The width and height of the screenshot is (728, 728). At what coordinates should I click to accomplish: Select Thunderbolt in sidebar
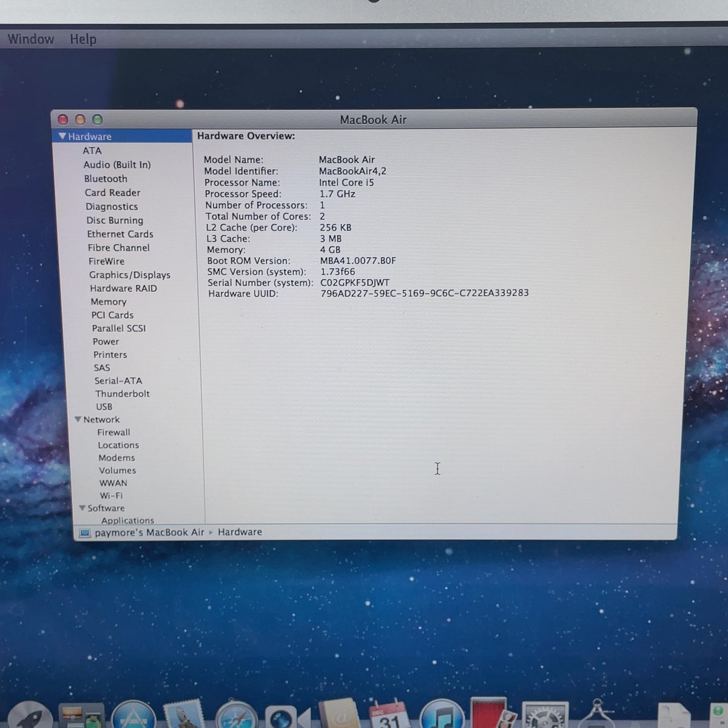123,393
